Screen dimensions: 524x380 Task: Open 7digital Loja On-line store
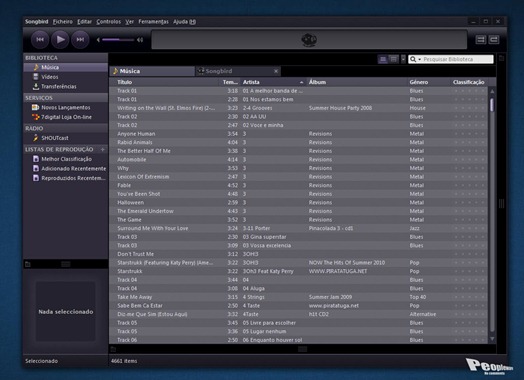66,117
